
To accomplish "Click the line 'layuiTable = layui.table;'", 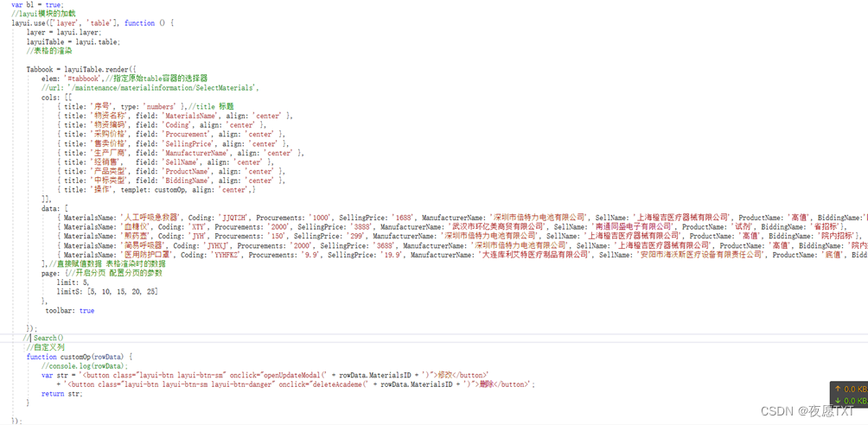I will pos(73,41).
